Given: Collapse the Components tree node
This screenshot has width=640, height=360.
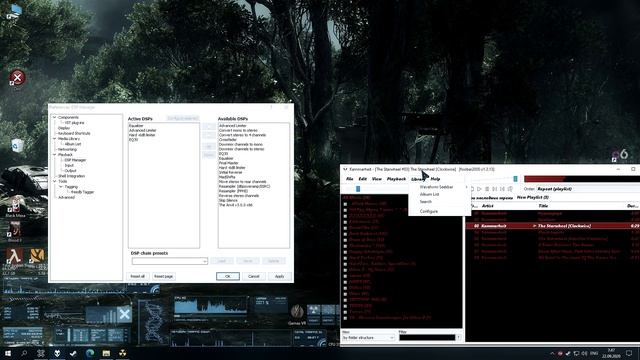Looking at the screenshot, I should pyautogui.click(x=55, y=118).
